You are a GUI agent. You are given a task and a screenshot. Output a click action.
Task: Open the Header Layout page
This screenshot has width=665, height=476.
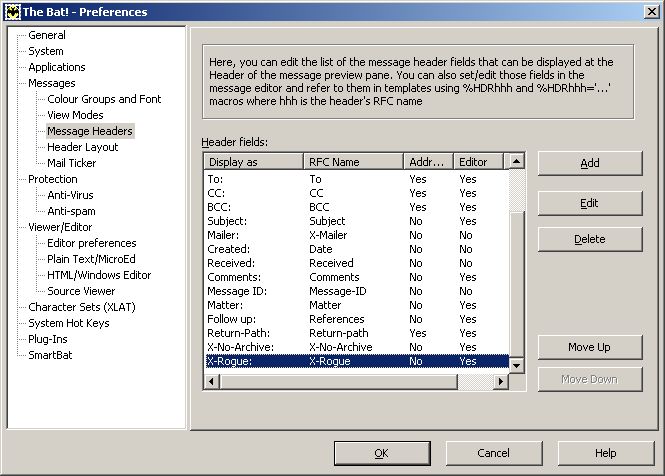pos(83,147)
